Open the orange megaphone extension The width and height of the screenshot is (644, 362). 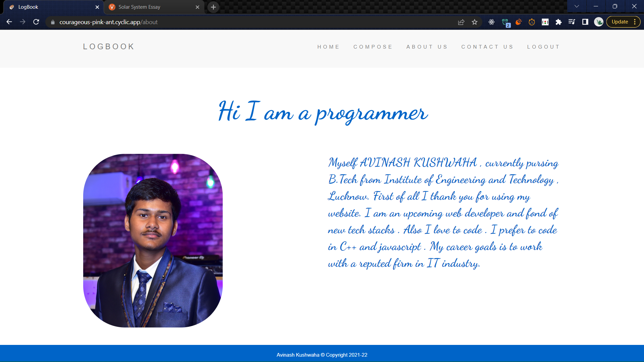(x=519, y=22)
